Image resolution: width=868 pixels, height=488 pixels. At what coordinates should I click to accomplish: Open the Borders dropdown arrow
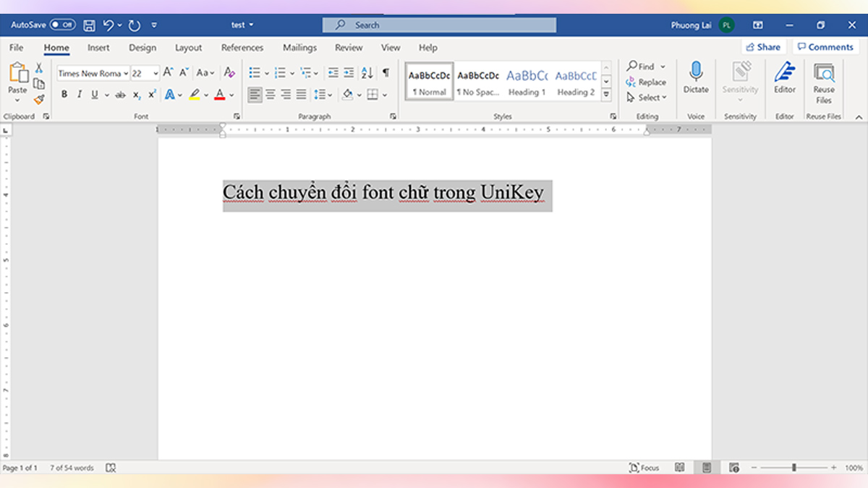385,95
